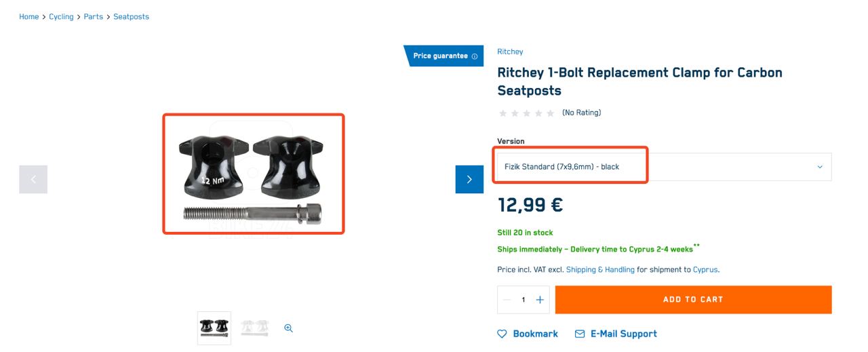The image size is (868, 352).
Task: Increase quantity with the plus icon
Action: coord(540,300)
